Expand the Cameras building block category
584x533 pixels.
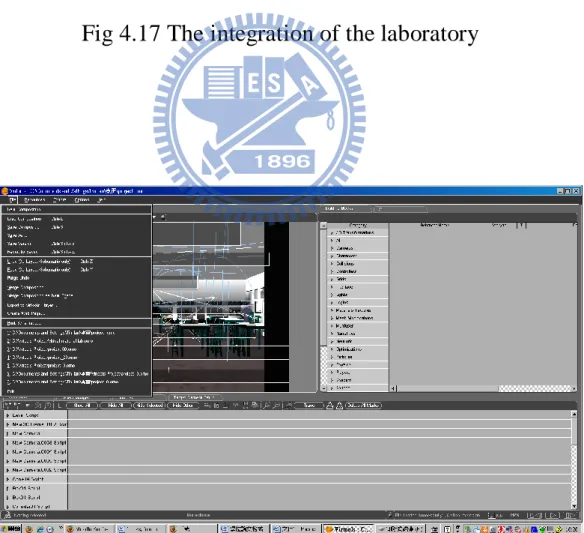point(332,248)
